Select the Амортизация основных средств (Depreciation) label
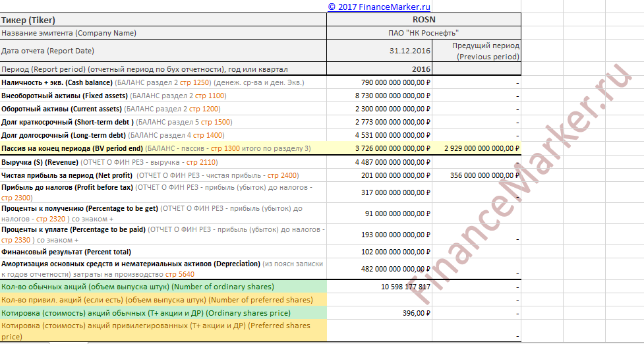Screen dimensions: 644x344 (163, 269)
